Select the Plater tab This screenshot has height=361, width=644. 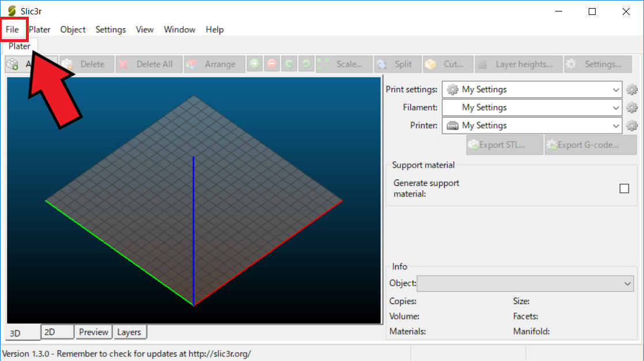tap(20, 46)
